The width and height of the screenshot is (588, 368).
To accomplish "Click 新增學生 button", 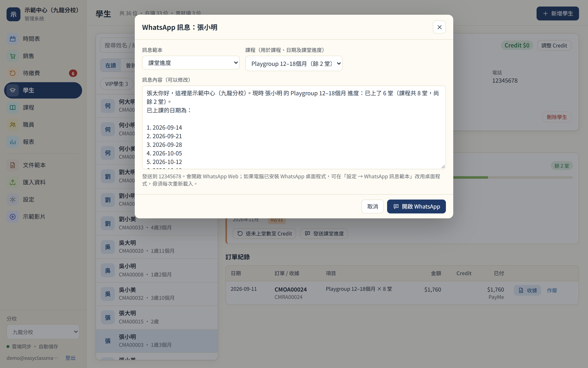I will tap(558, 14).
